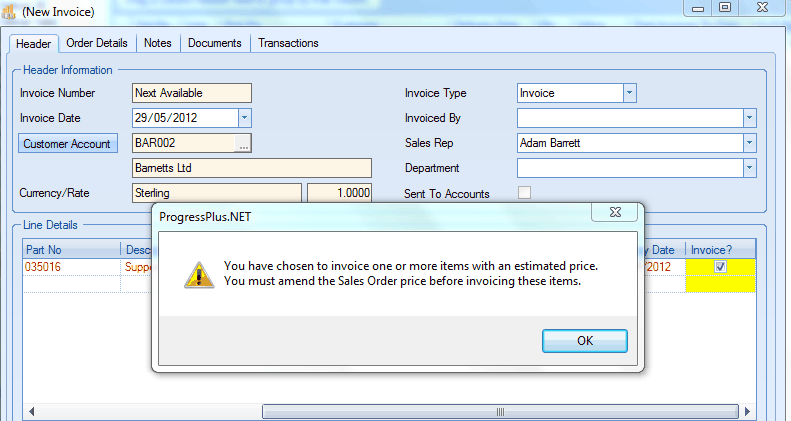Screen dimensions: 791x421
Task: Select part number 035016 cell
Action: [x=72, y=267]
